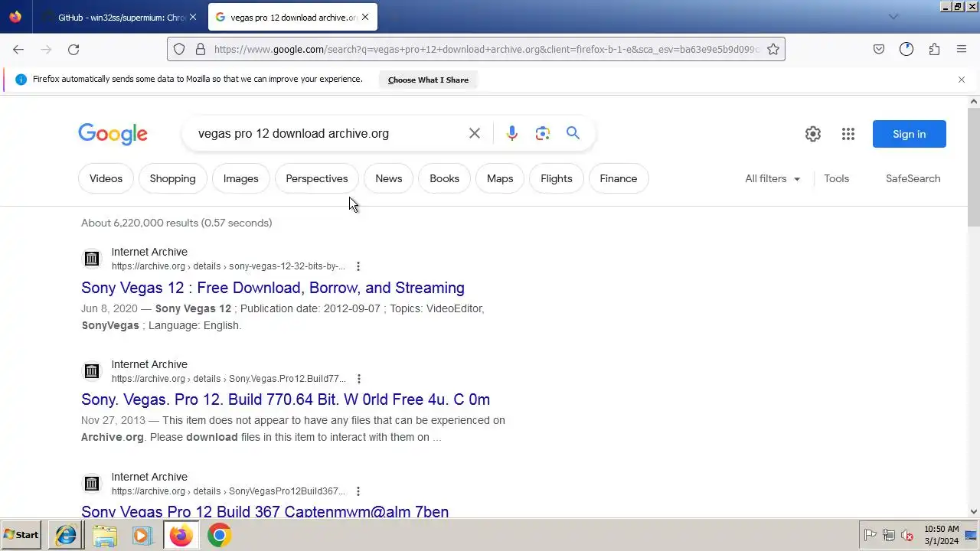Go to the Google homepage via logo
Image resolution: width=980 pixels, height=551 pixels.
pos(113,134)
